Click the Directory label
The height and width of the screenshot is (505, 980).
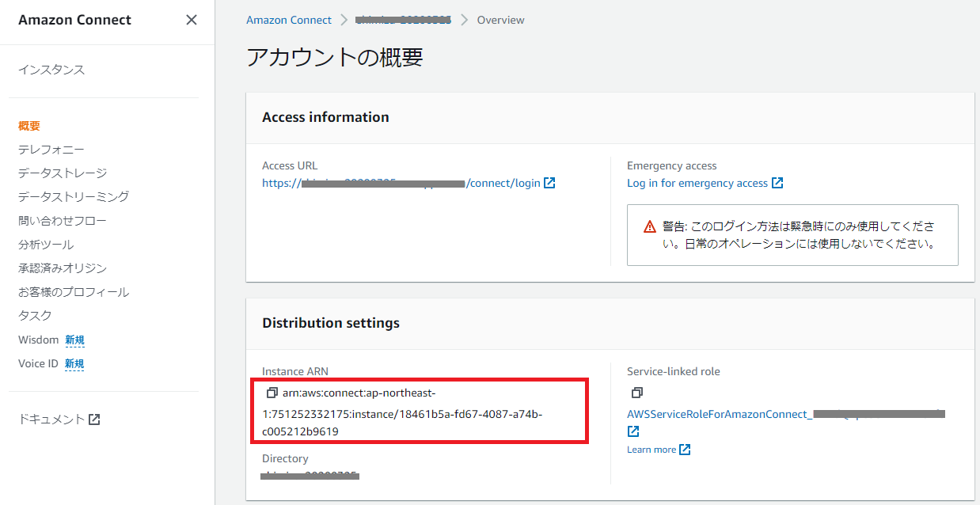285,458
